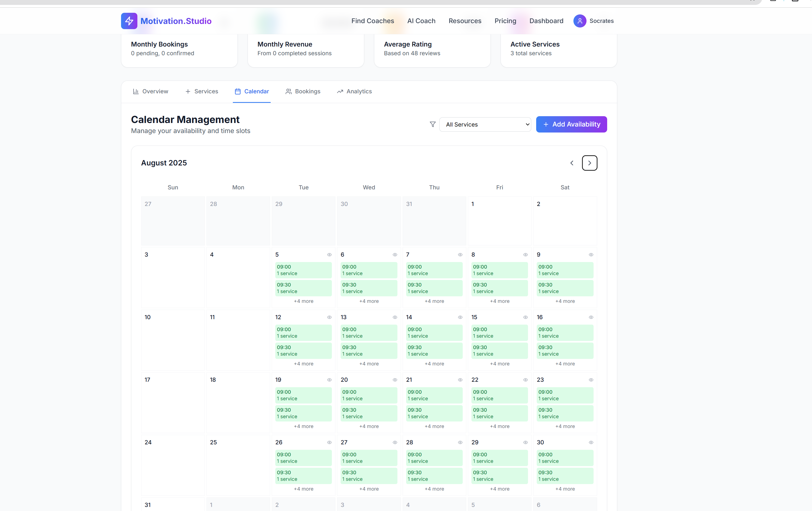The image size is (812, 511).
Task: Expand "+4 more" slots on August 22
Action: [x=499, y=426]
